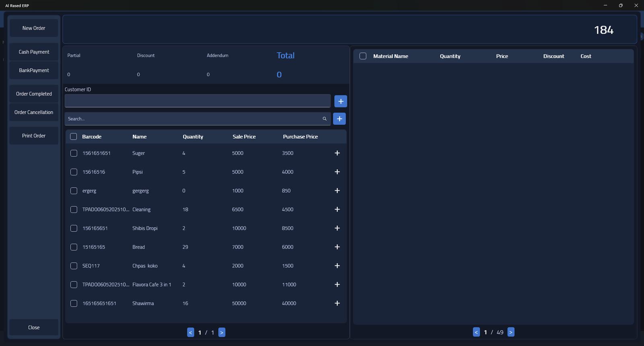Viewport: 644px width, 346px height.
Task: Add Flavora Cafe 3 in 1 with plus icon
Action: click(x=337, y=284)
